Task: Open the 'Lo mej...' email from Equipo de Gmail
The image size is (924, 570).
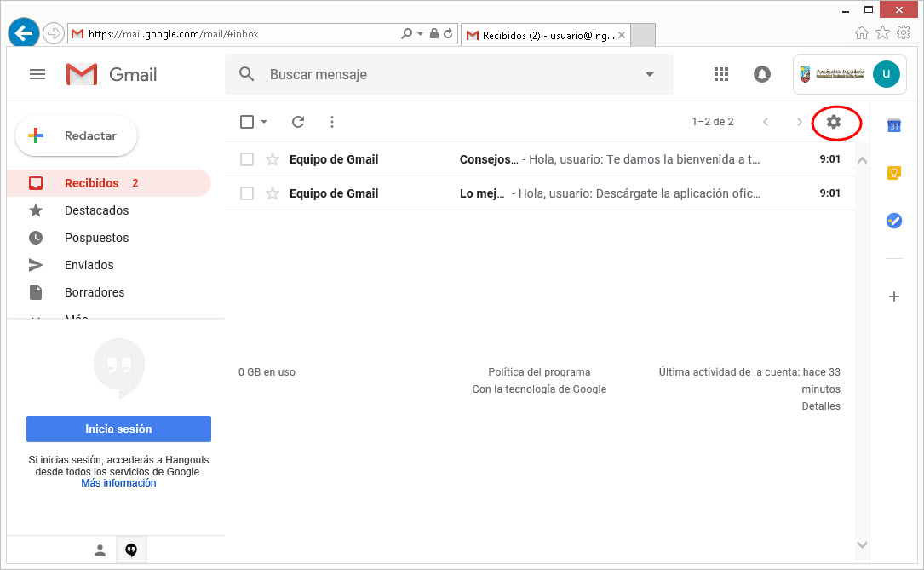Action: 540,193
